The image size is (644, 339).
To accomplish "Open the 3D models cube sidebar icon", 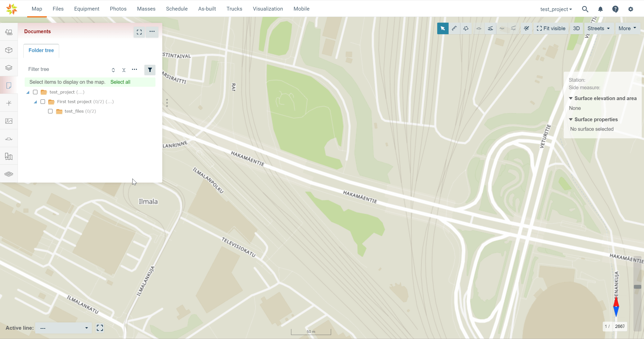I will click(9, 50).
